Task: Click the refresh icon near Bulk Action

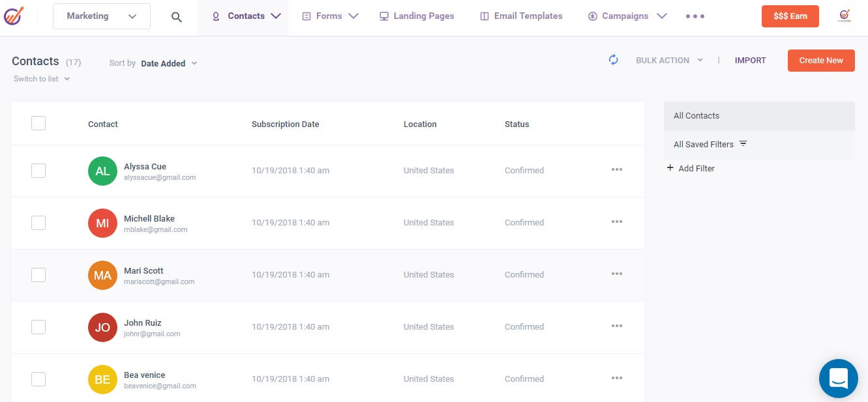Action: pyautogui.click(x=612, y=59)
